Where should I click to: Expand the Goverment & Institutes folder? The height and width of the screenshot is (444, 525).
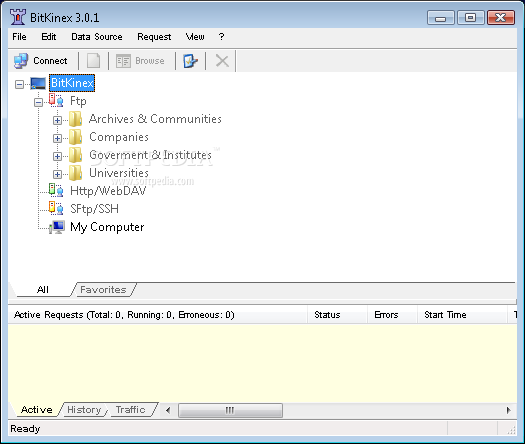[57, 156]
